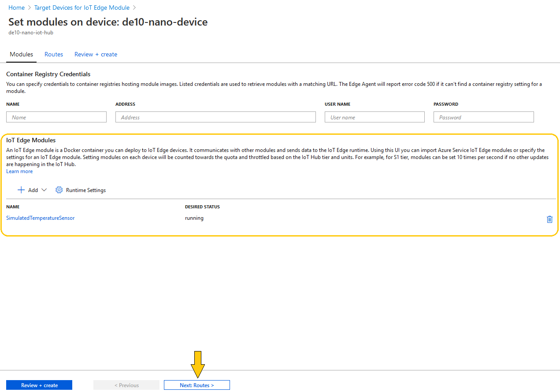Switch to the Modules tab
Image resolution: width=560 pixels, height=392 pixels.
point(21,55)
